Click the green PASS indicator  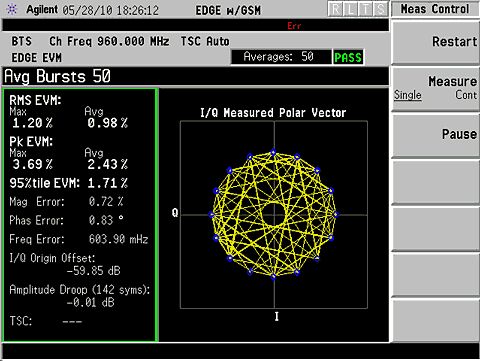(348, 57)
